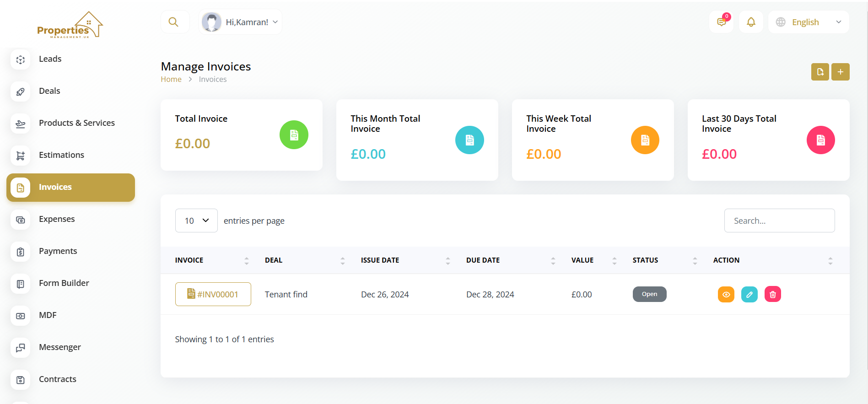The height and width of the screenshot is (404, 868).
Task: Open the entries per page dropdown
Action: (x=196, y=221)
